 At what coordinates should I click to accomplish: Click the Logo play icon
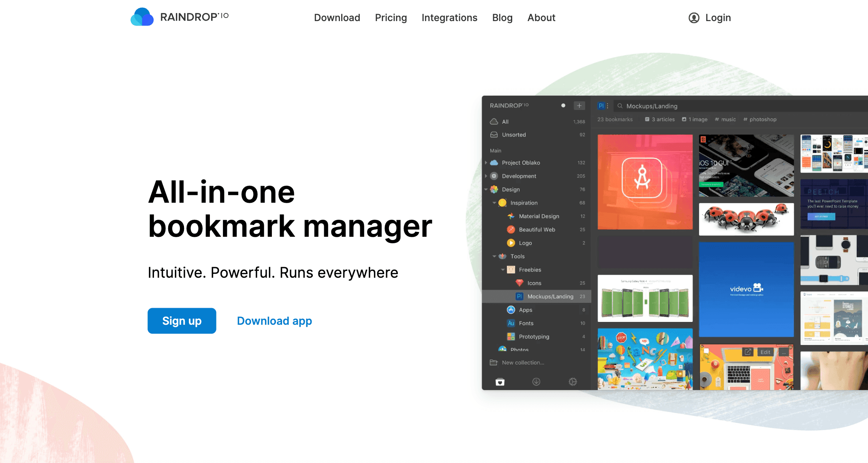[511, 243]
